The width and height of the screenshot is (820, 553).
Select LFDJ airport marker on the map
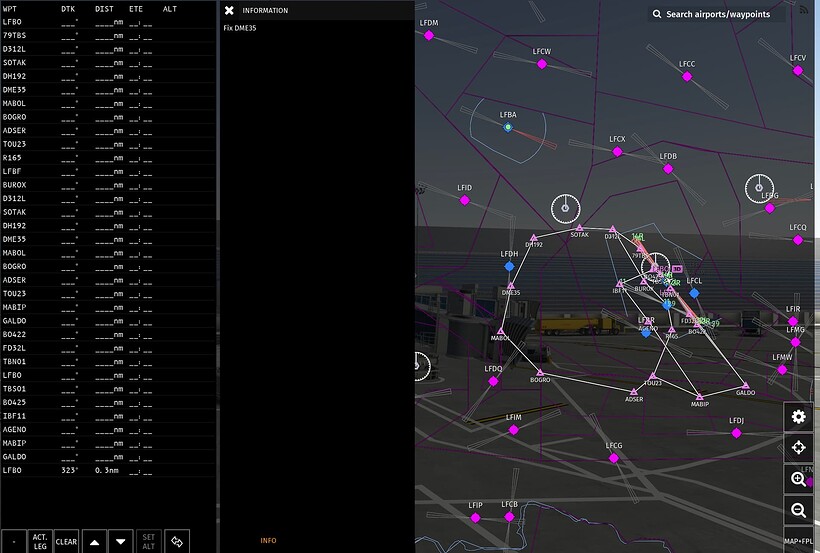pyautogui.click(x=736, y=433)
